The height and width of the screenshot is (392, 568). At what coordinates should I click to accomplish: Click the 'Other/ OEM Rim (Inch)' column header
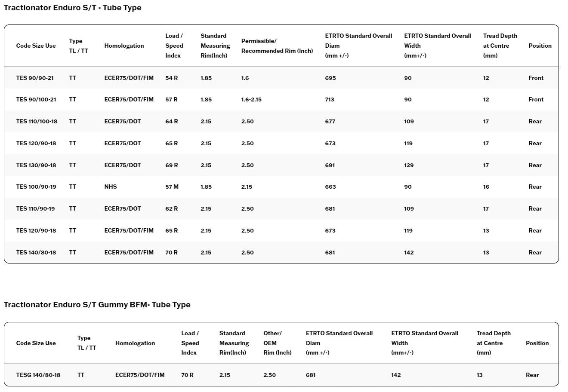[x=277, y=343]
